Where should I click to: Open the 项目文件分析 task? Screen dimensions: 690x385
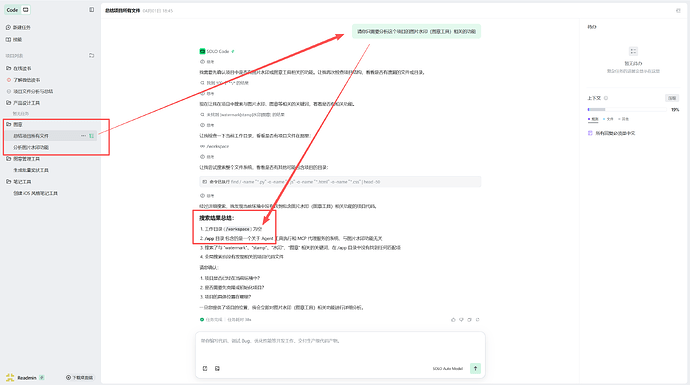pyautogui.click(x=30, y=92)
